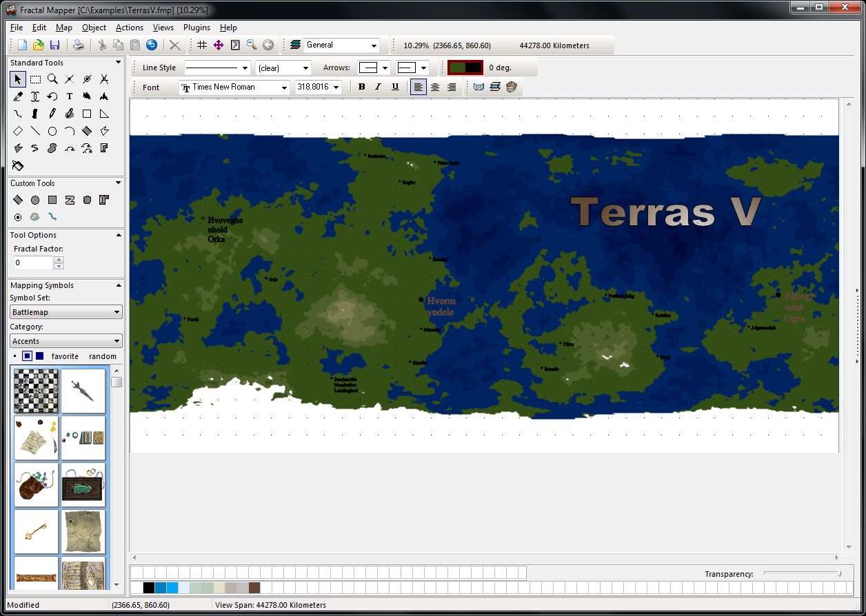The height and width of the screenshot is (616, 866).
Task: Select the magnifying glass zoom tool
Action: [52, 79]
